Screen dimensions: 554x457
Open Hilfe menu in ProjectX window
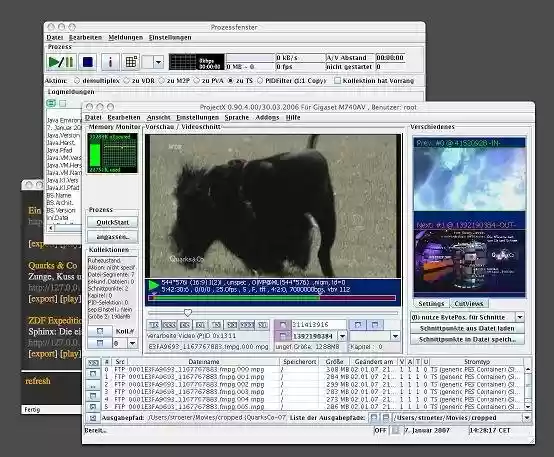(293, 117)
